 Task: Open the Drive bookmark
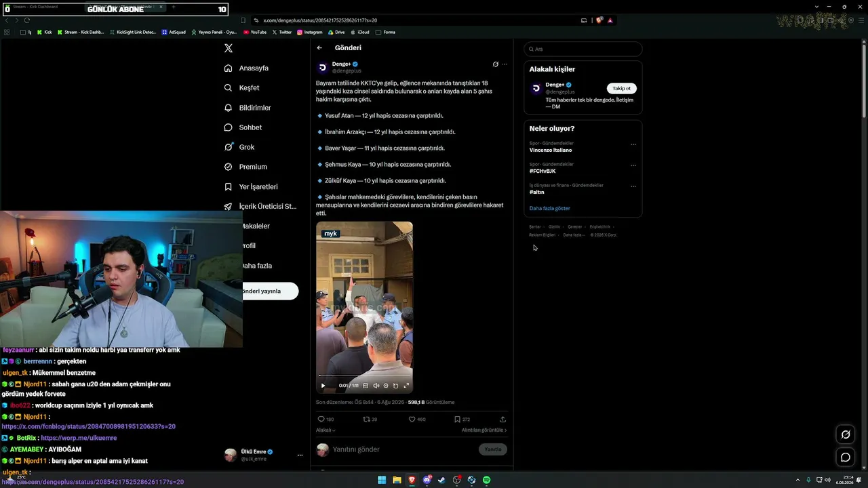coord(336,32)
